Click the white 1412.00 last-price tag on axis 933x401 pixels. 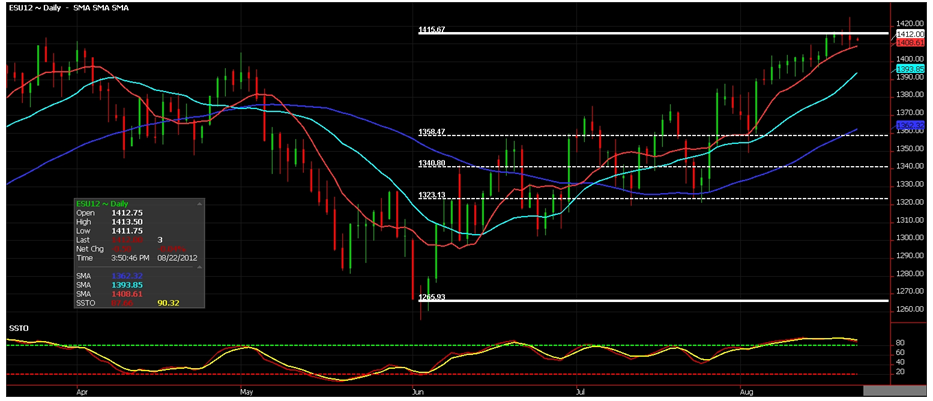pos(910,35)
